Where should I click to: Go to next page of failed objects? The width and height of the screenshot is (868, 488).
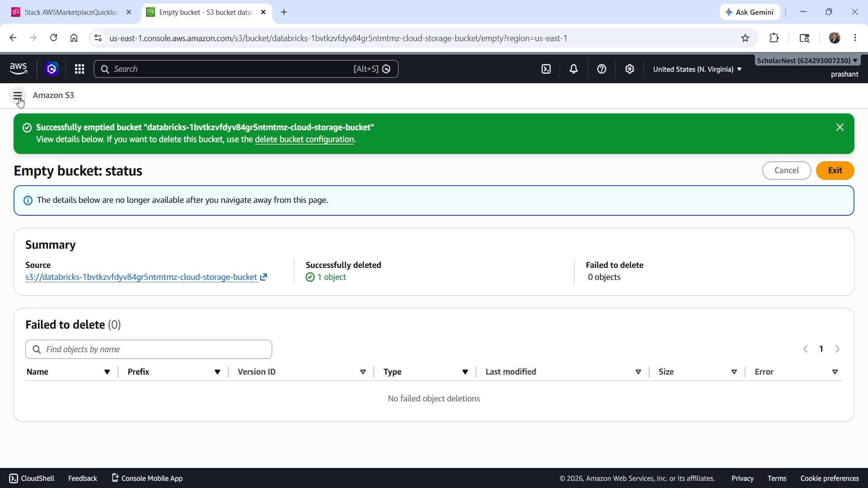[x=838, y=349]
